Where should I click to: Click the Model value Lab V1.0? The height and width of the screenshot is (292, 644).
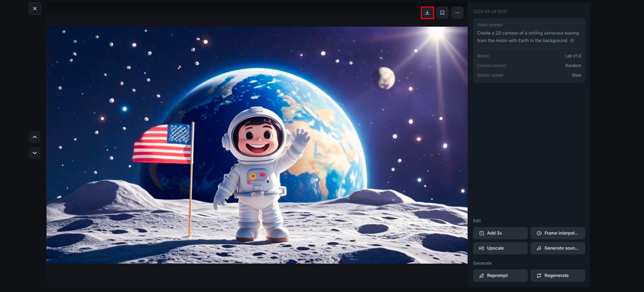click(573, 56)
